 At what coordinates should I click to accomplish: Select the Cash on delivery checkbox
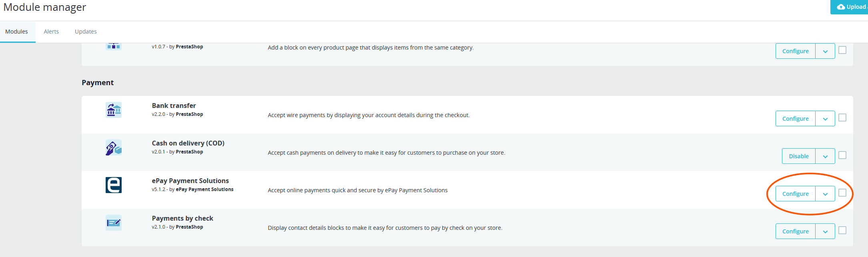point(842,155)
